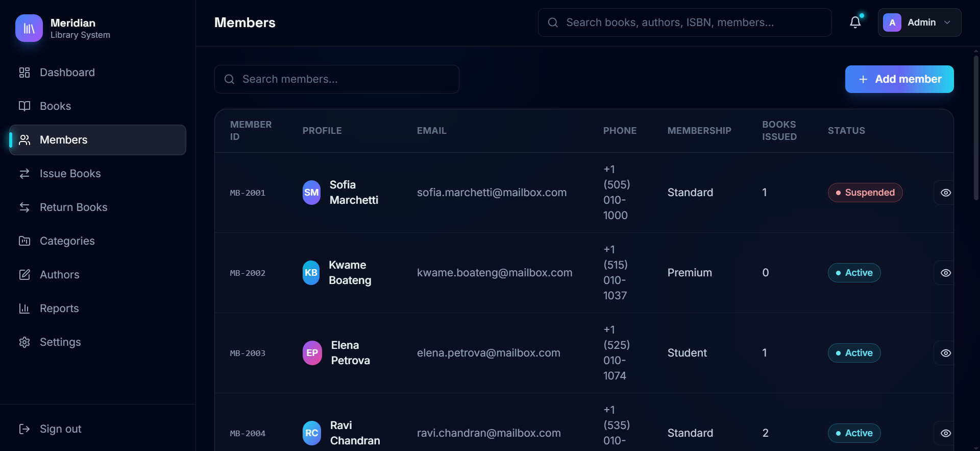
Task: Click the Meridian library logo icon
Action: pos(29,28)
